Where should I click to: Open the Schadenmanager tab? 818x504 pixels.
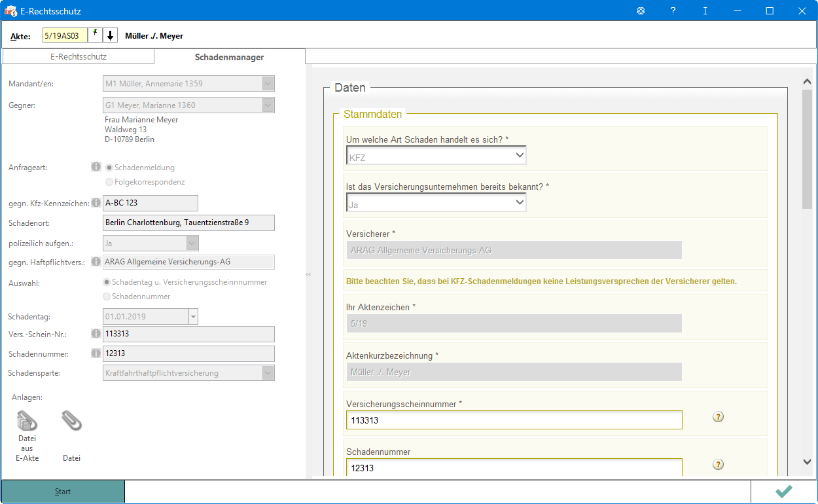(x=229, y=57)
